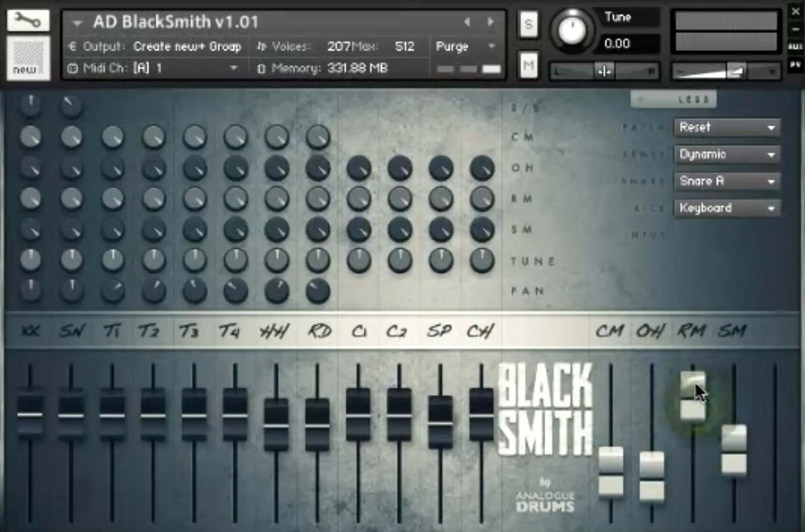The width and height of the screenshot is (805, 532).
Task: Click the SN fader handle
Action: [x=71, y=415]
